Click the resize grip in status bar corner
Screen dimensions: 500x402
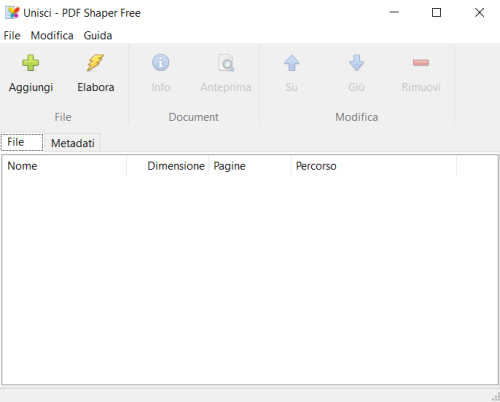(496, 397)
